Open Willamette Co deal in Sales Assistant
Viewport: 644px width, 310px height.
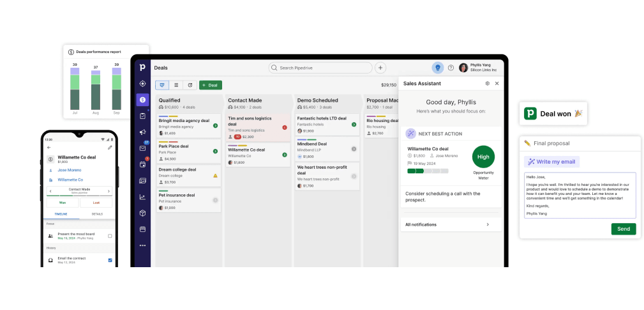click(428, 149)
